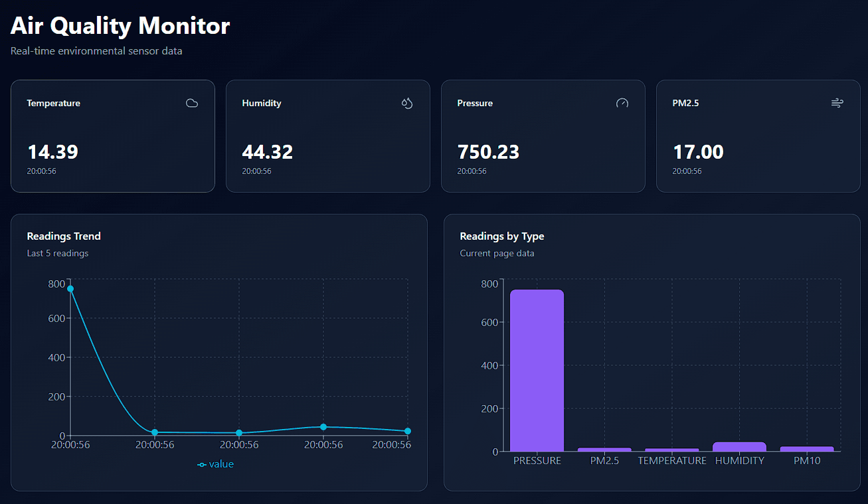Click the TEMPERATURE bar in chart
Screen dimensions: 868x504
(x=672, y=450)
